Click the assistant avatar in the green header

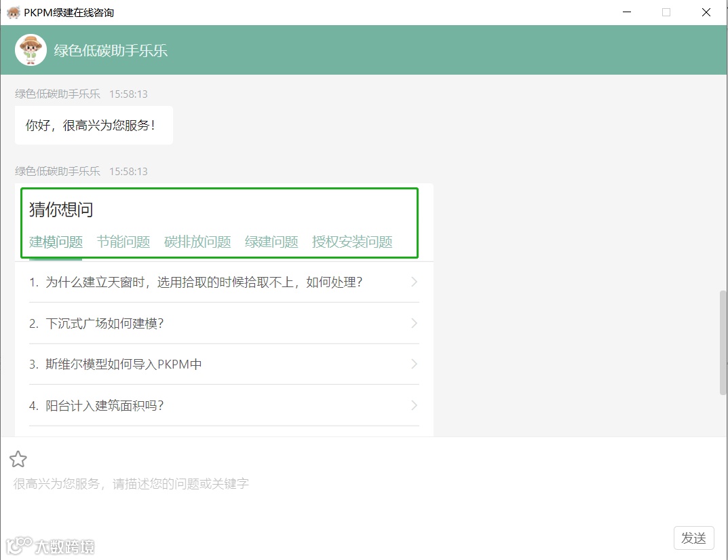click(31, 50)
